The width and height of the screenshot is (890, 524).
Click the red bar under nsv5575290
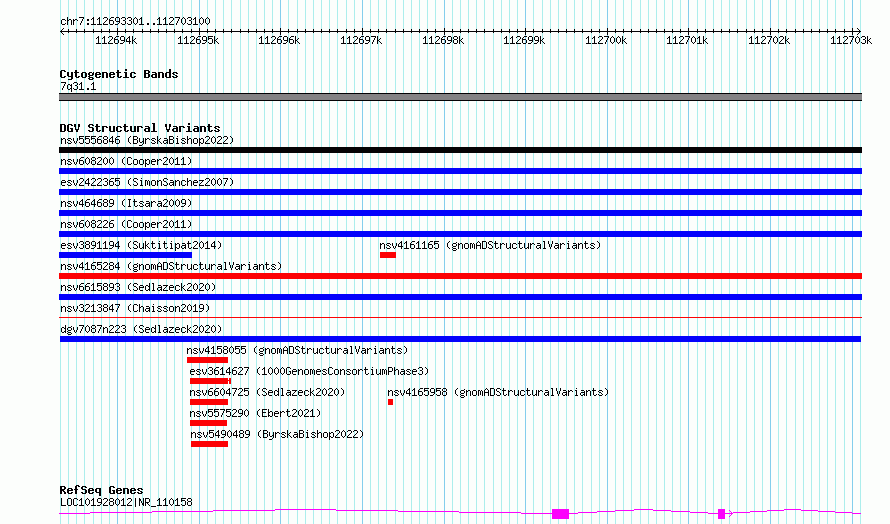[x=208, y=423]
